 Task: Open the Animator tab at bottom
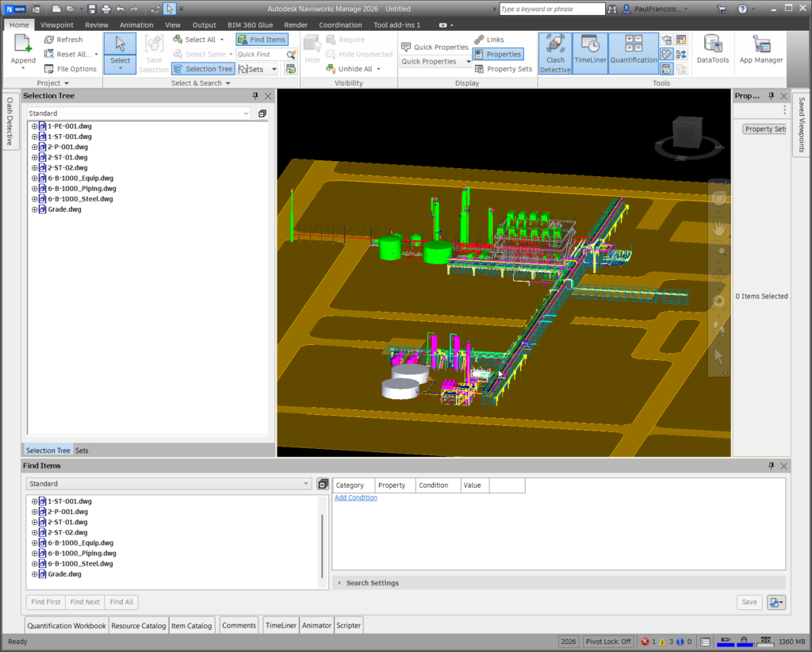(x=316, y=626)
